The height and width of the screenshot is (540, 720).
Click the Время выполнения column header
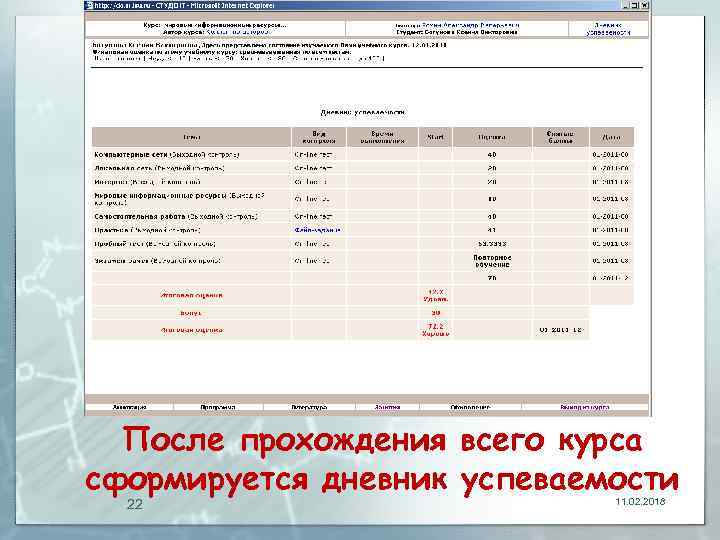[x=382, y=137]
